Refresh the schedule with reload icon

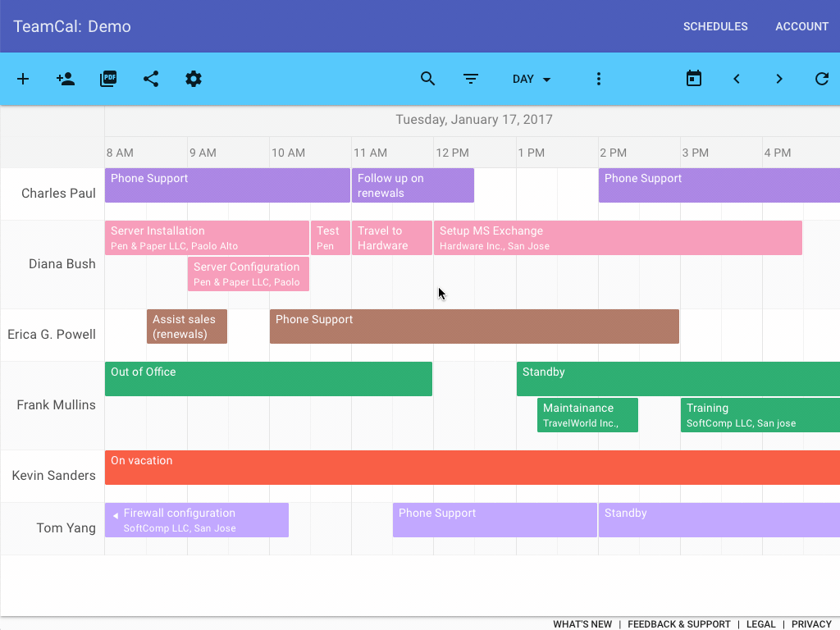pyautogui.click(x=821, y=79)
